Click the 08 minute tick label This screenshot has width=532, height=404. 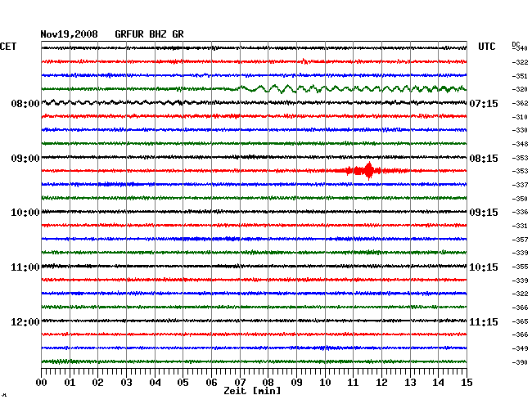click(268, 383)
